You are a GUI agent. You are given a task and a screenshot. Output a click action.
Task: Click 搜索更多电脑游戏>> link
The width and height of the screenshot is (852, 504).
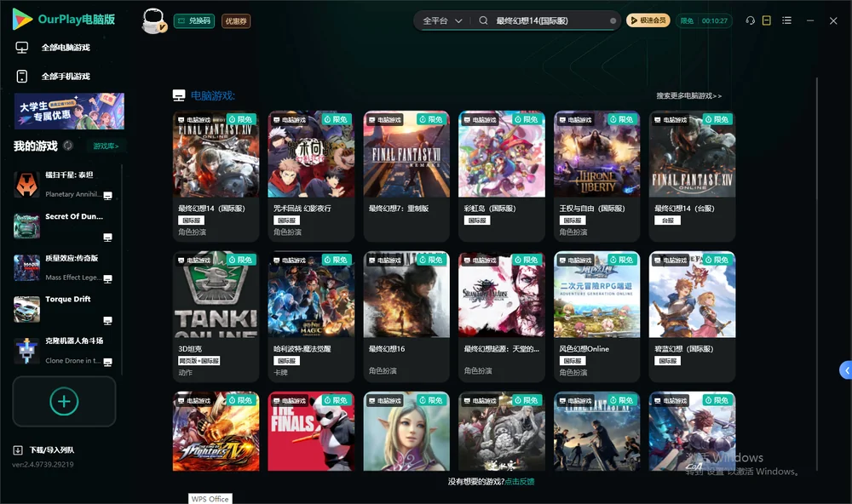pos(688,96)
